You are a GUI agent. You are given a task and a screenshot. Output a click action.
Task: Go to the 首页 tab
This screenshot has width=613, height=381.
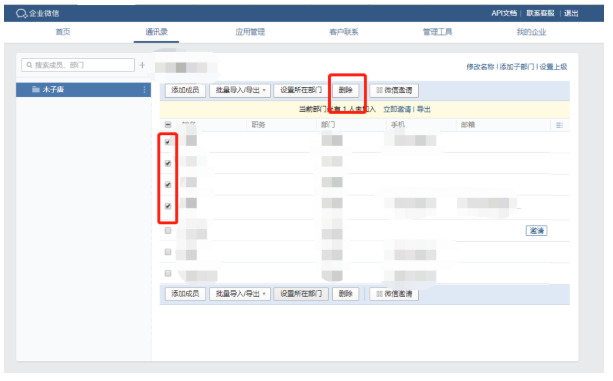coord(63,32)
